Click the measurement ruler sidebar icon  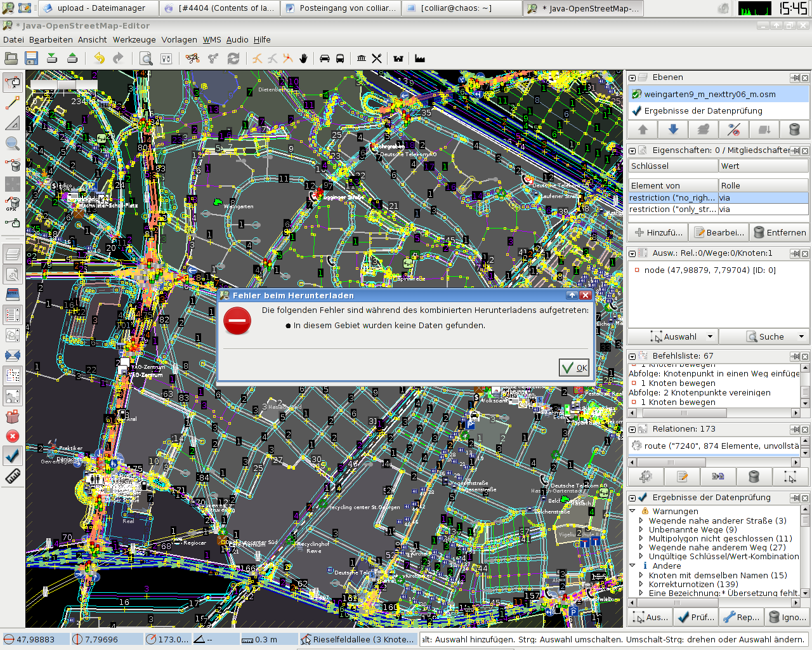point(13,477)
